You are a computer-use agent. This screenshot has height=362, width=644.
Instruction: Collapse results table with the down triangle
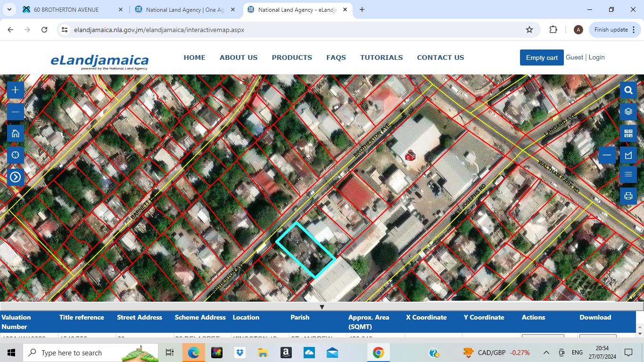point(322,307)
